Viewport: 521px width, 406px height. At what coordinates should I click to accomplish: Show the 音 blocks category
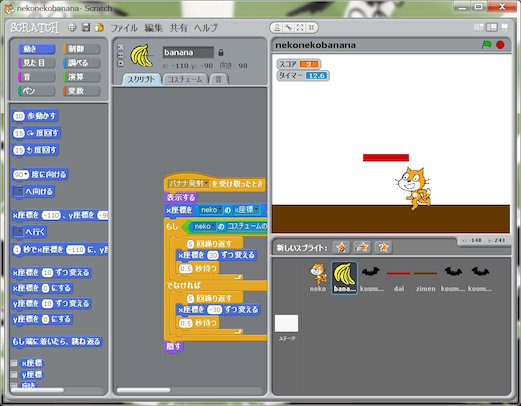37,77
